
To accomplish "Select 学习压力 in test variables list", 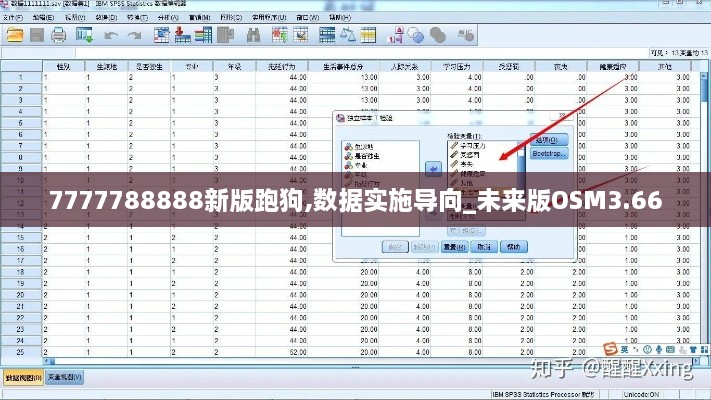I will click(x=468, y=146).
